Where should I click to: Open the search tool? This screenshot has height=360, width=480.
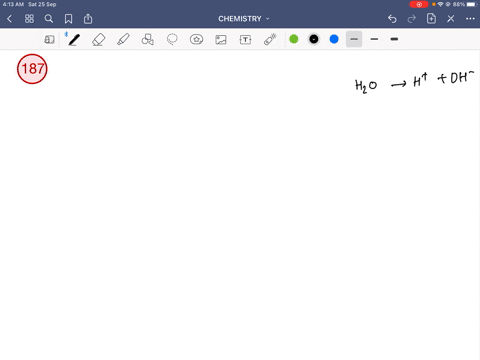point(49,19)
